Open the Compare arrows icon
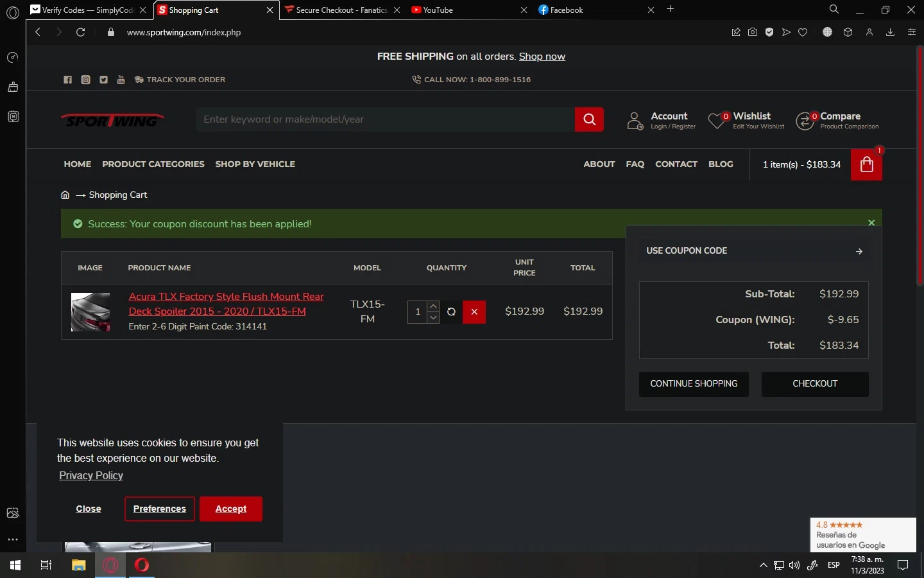Image resolution: width=924 pixels, height=578 pixels. (x=805, y=120)
